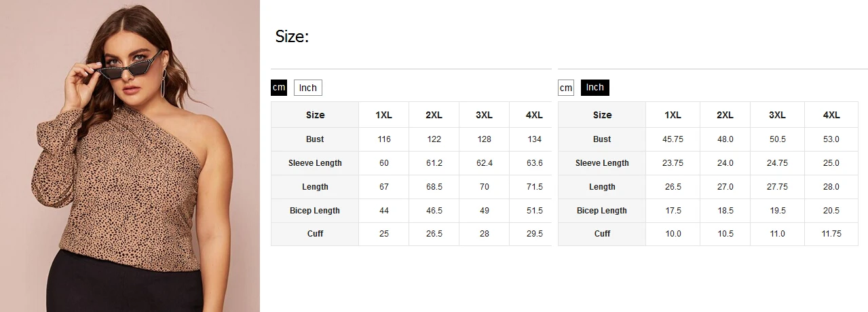The height and width of the screenshot is (312, 868).
Task: Click the 1XL column header in cm table
Action: coord(384,115)
